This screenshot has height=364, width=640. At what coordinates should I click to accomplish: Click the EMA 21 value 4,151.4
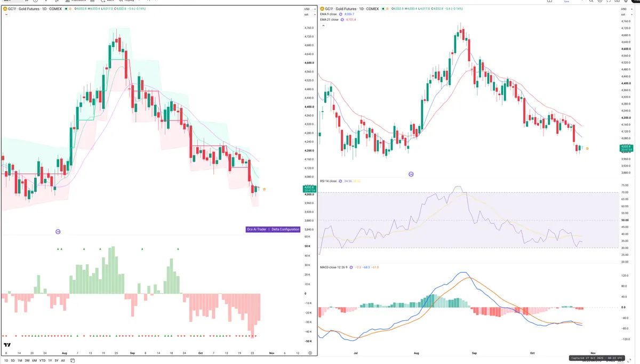351,19
